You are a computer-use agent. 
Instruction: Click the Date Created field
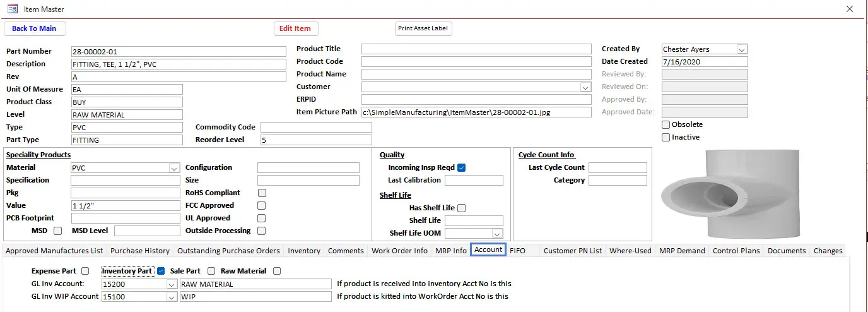pos(704,62)
